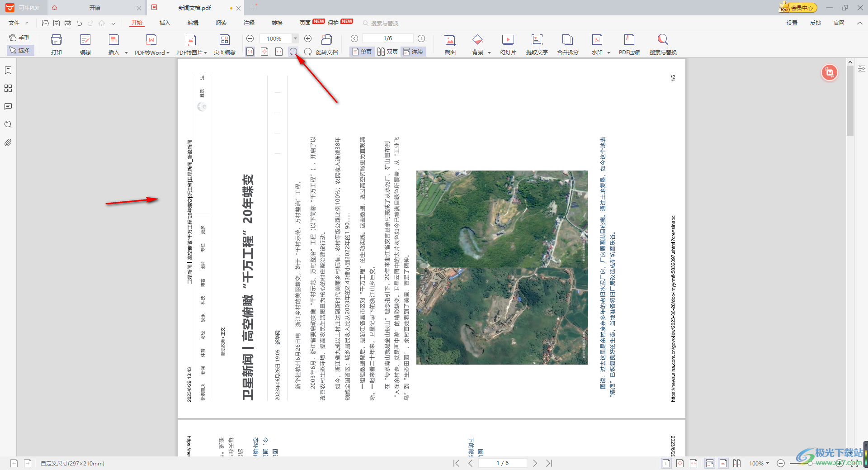
Task: Click the 1/6 page number field in ribbon
Action: [388, 38]
